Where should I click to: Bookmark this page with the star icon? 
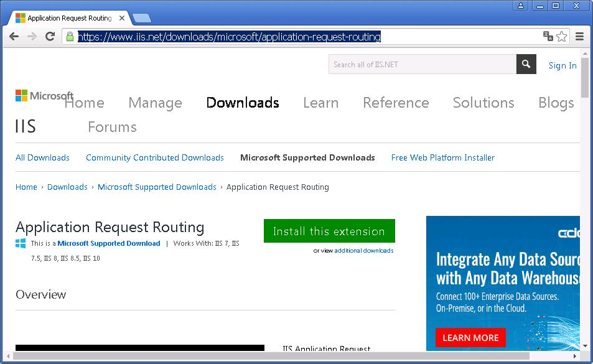pos(562,37)
